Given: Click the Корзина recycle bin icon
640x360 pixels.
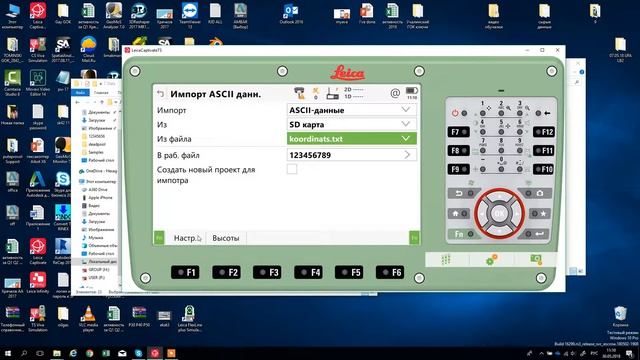Looking at the screenshot, I should (620, 316).
